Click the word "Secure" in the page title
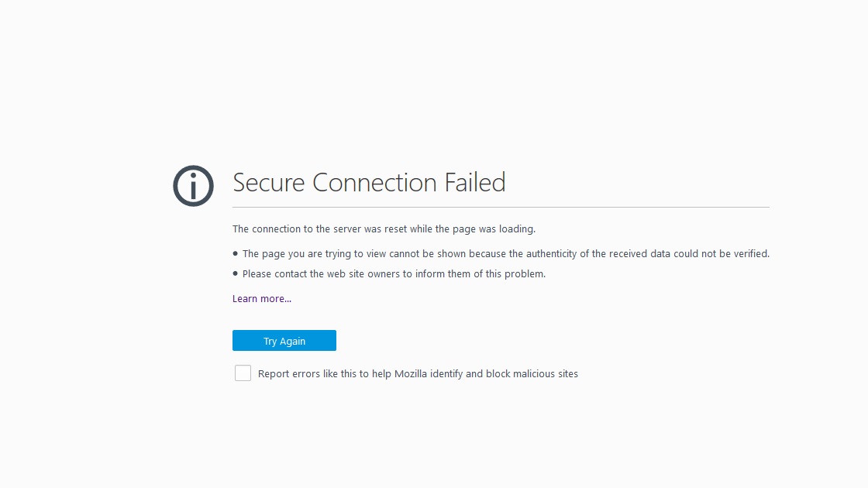Image resolution: width=868 pixels, height=488 pixels. 268,183
